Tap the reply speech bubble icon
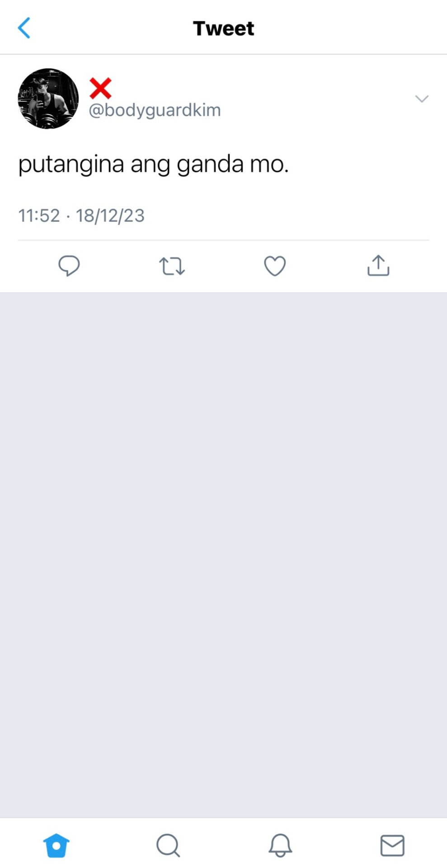Viewport: 447px width, 868px height. point(69,265)
